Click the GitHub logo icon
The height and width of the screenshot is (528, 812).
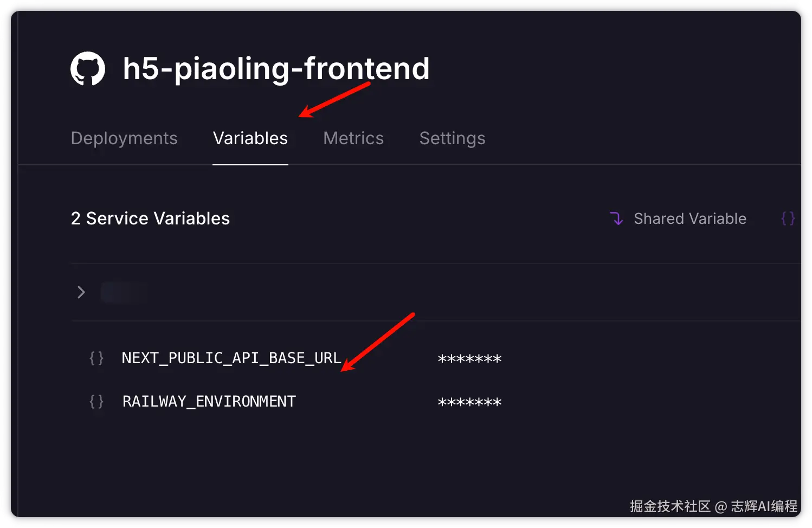click(88, 69)
